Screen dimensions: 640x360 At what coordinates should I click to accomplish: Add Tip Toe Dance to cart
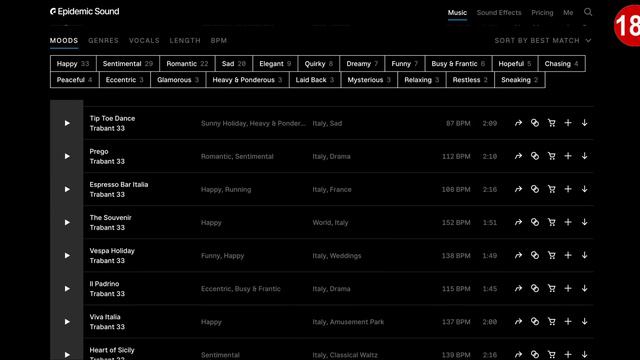click(551, 123)
